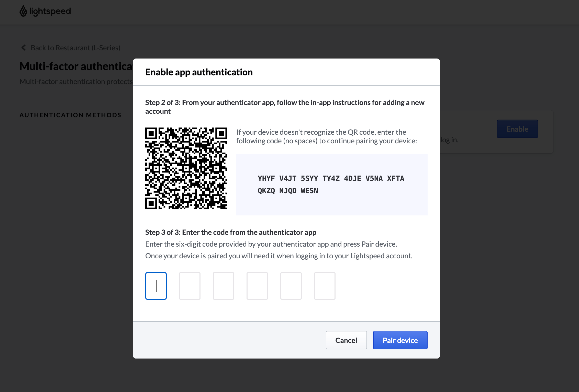Cancel the app authentication setup
579x392 pixels.
346,340
